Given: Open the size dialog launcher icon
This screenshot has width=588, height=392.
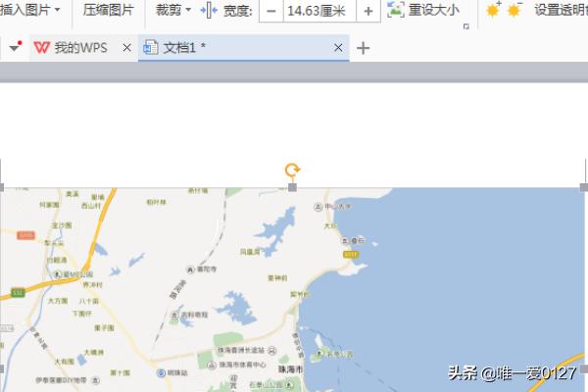Looking at the screenshot, I should pos(466,25).
